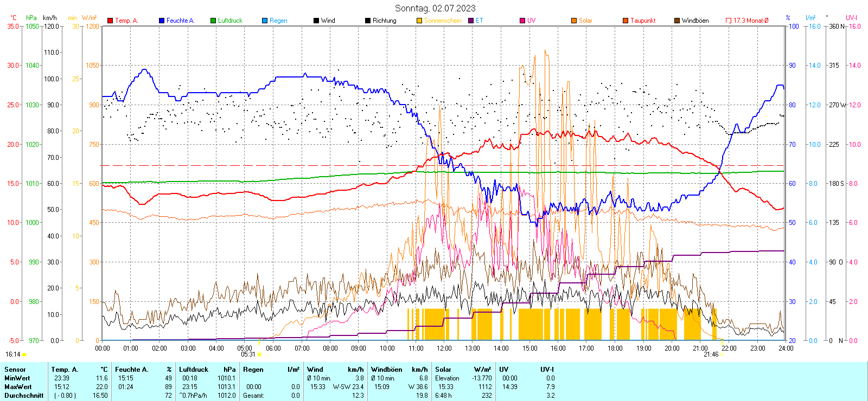Toggle the Richtung legend marker
The image size is (868, 401).
click(368, 21)
